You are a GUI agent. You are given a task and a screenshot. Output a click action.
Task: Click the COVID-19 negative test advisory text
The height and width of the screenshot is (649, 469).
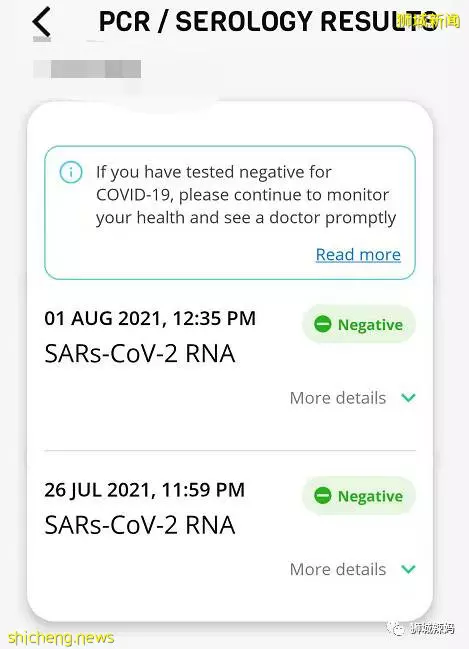point(246,195)
